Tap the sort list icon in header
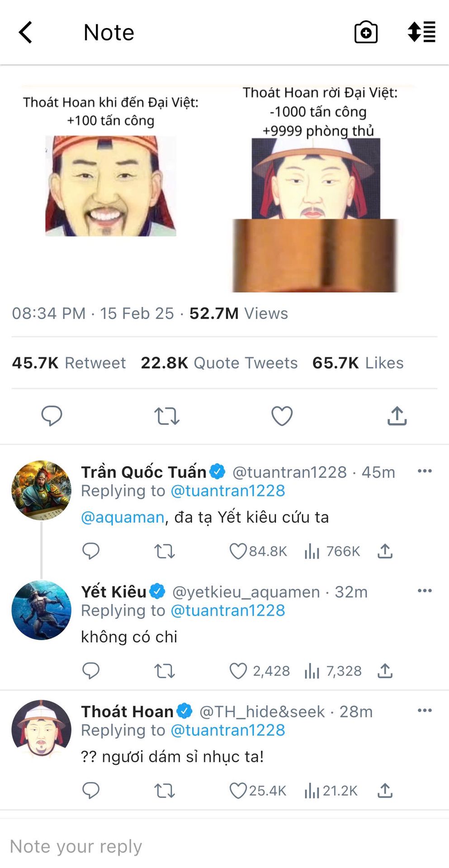Screen dimensions: 449x868 [x=421, y=32]
